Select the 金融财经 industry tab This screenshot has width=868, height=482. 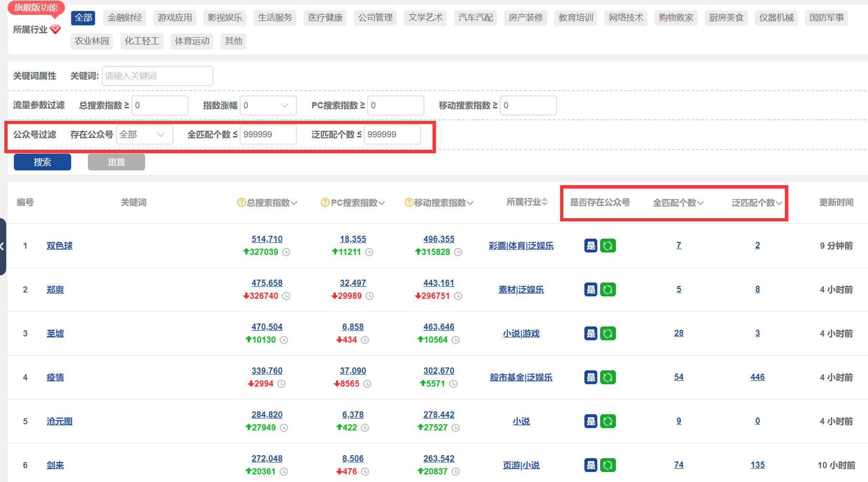coord(124,18)
